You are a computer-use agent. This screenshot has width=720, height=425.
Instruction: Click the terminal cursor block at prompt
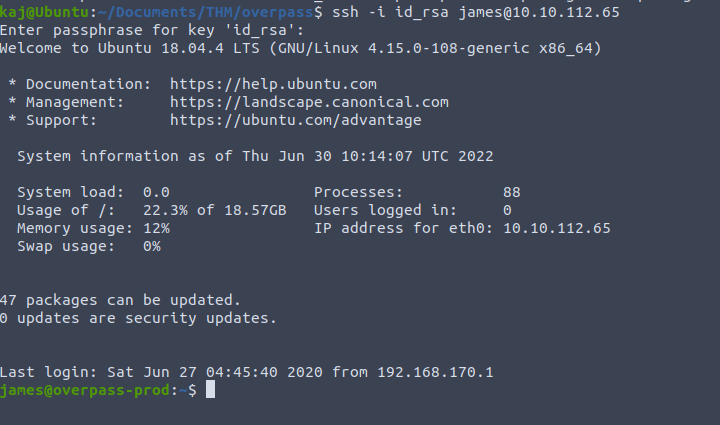[210, 390]
